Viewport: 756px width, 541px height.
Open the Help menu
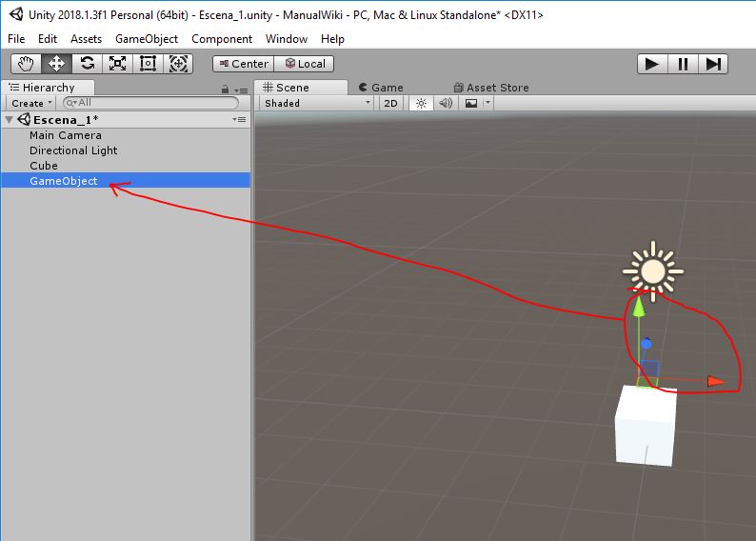tap(332, 38)
